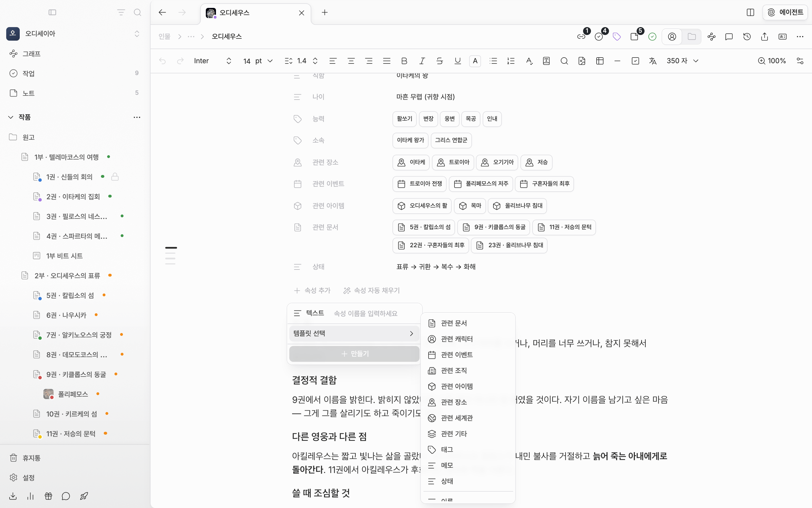This screenshot has width=812, height=508.
Task: Open the text color A swatch
Action: pos(475,61)
